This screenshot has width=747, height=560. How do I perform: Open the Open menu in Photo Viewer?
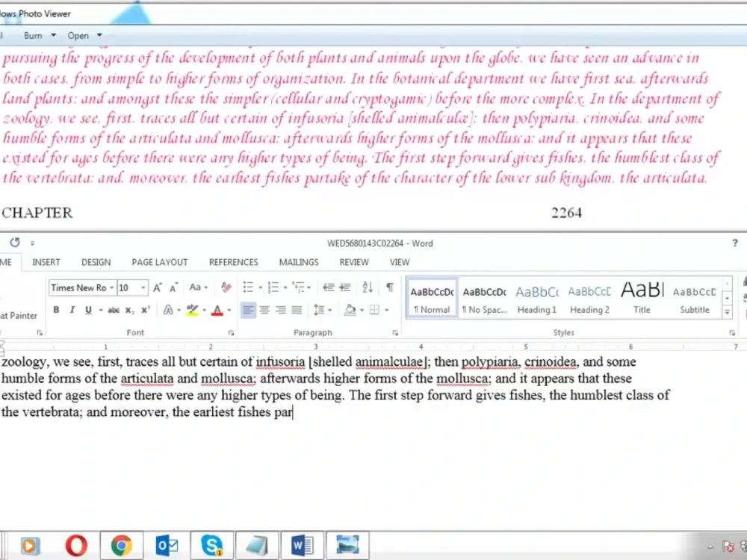click(x=84, y=36)
